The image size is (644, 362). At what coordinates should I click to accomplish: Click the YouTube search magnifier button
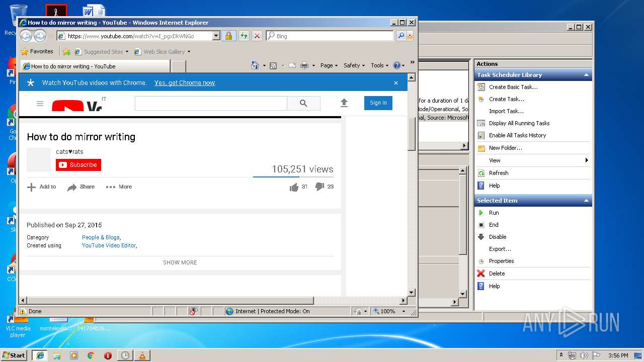tap(303, 103)
